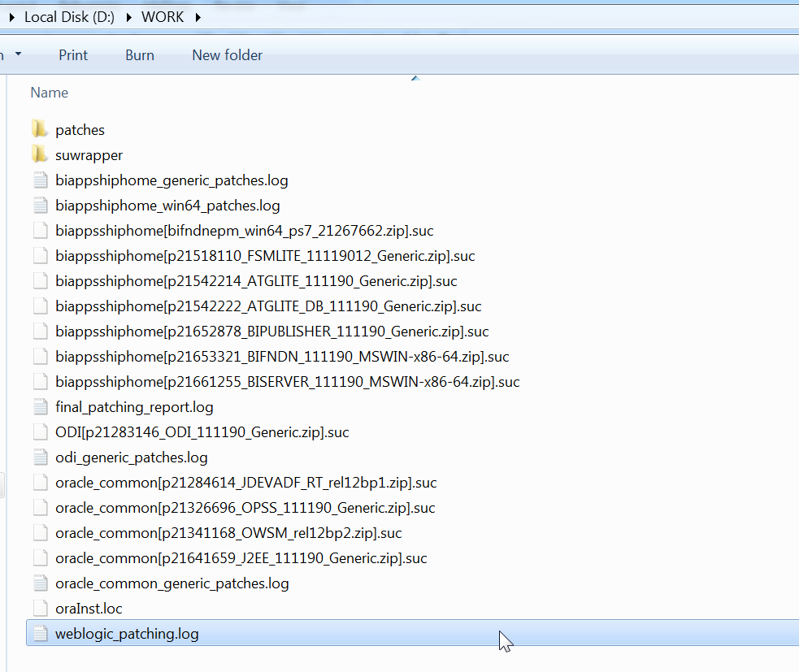The image size is (799, 672).
Task: Click icon of p21652878_BIPUBLISHER .suc file
Action: coord(41,332)
